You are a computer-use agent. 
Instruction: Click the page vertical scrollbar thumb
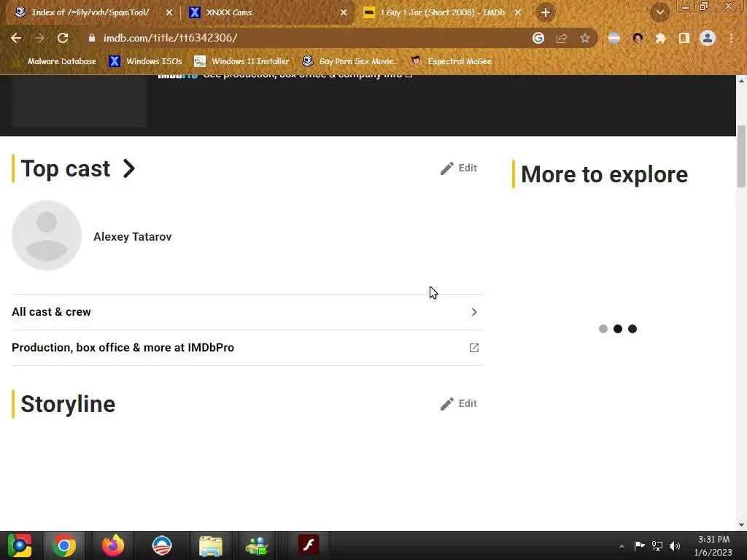pyautogui.click(x=741, y=156)
